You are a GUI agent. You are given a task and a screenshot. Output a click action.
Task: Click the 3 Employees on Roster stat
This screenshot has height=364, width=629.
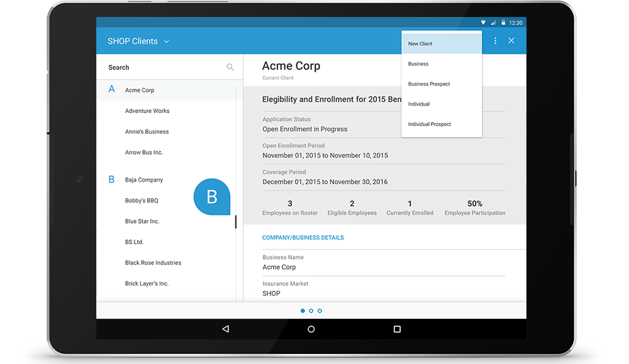point(290,207)
